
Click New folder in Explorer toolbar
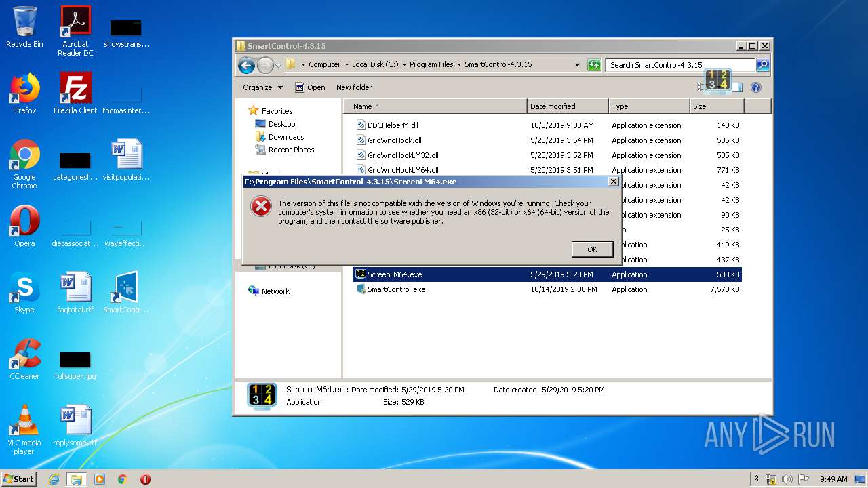[354, 87]
